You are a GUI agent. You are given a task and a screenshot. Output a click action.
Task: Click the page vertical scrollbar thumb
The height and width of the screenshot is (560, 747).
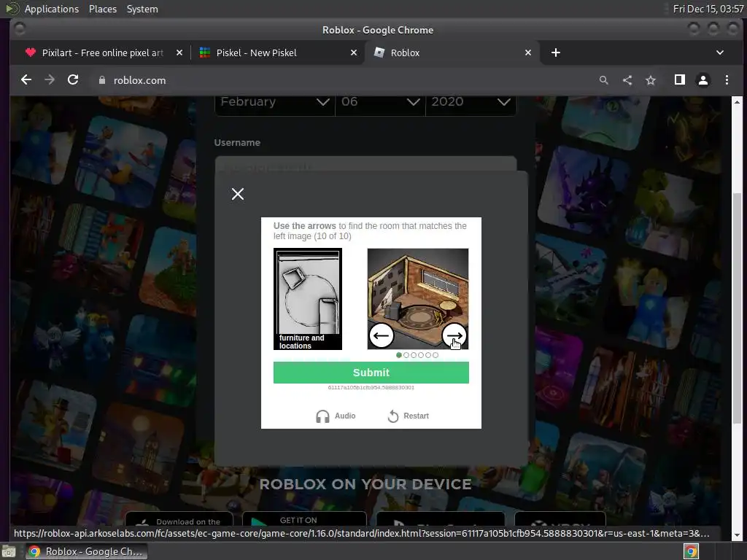click(x=737, y=308)
